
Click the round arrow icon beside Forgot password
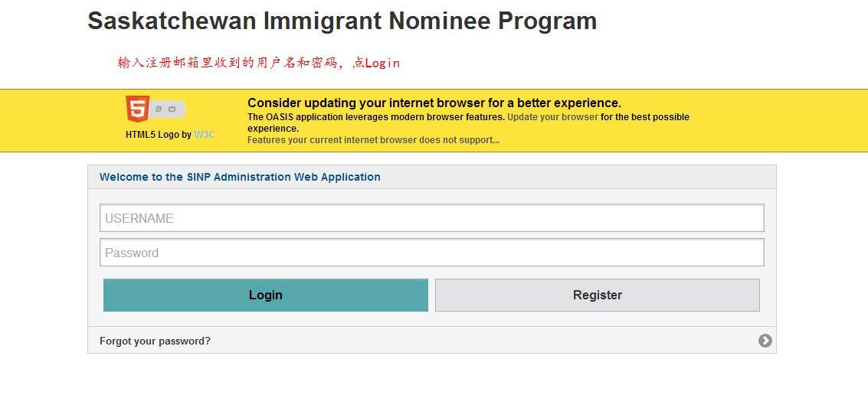(765, 341)
